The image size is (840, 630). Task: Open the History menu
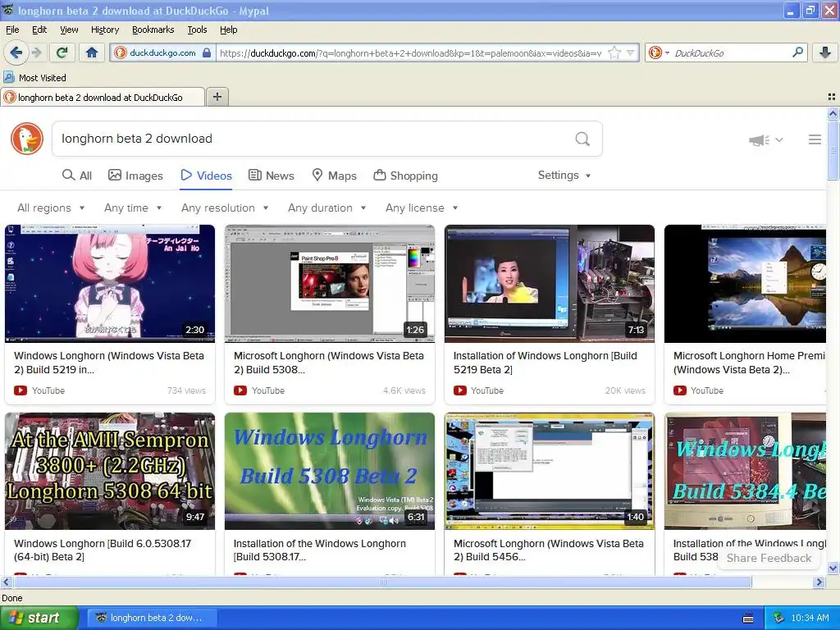104,30
